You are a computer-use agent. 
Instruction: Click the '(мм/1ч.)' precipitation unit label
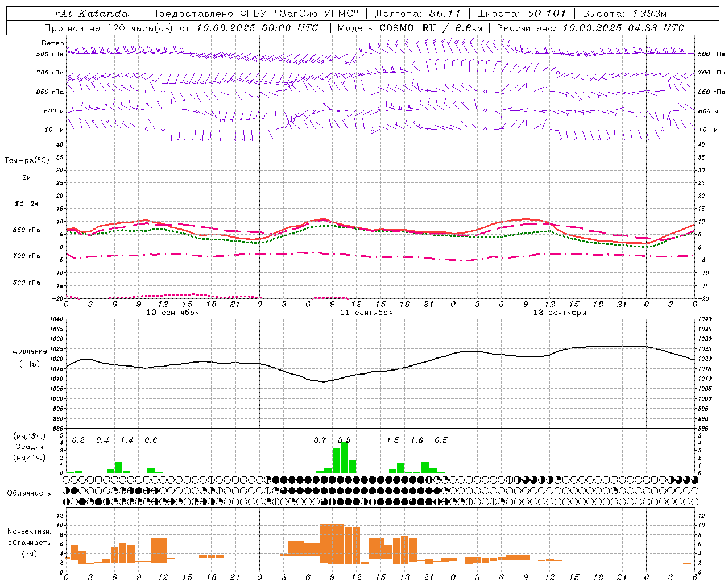click(x=30, y=458)
